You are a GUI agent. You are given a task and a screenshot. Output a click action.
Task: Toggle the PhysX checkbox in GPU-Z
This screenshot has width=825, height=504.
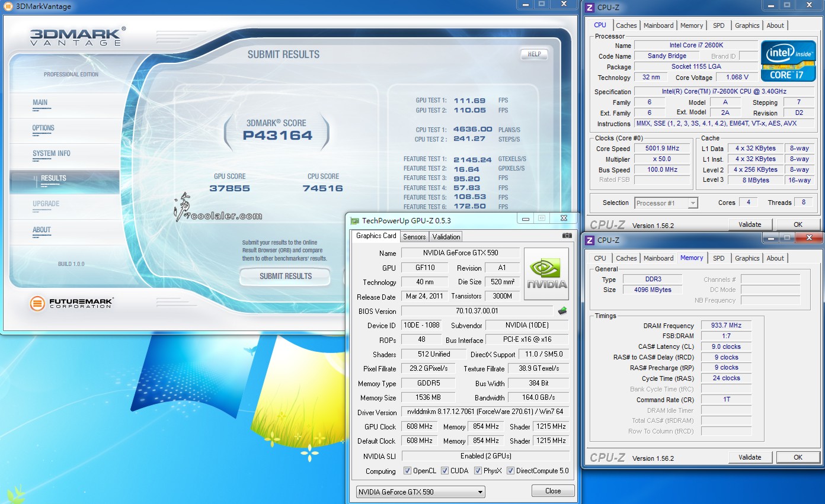click(x=478, y=471)
